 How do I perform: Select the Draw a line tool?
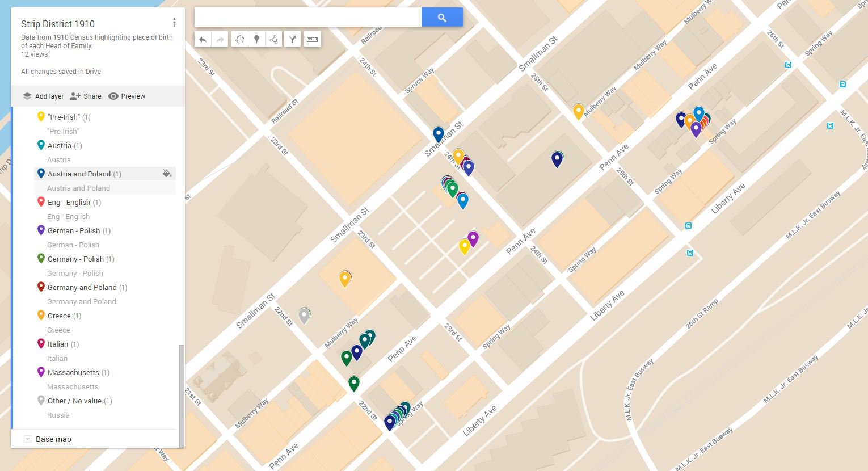click(274, 39)
